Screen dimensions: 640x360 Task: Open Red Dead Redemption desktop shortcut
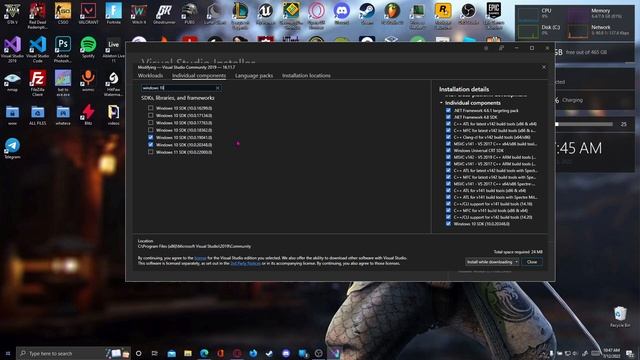click(x=38, y=16)
